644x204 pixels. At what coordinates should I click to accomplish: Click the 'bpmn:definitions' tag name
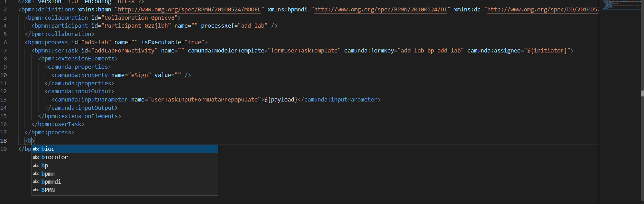click(x=48, y=9)
